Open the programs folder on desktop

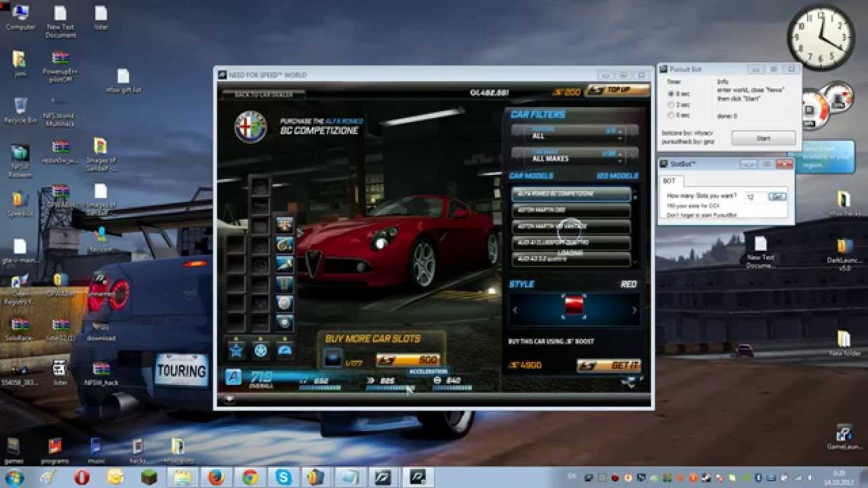[x=55, y=451]
